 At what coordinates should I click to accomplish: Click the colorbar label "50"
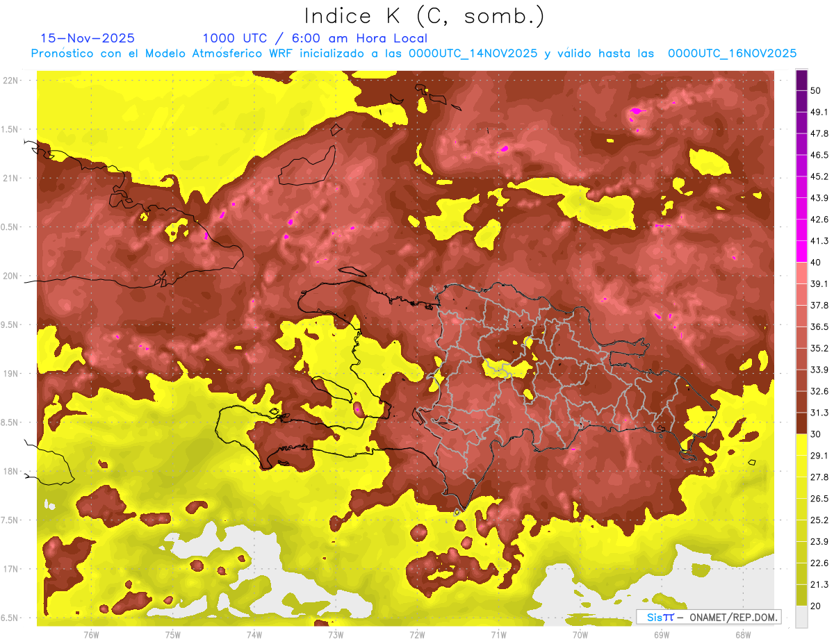816,90
